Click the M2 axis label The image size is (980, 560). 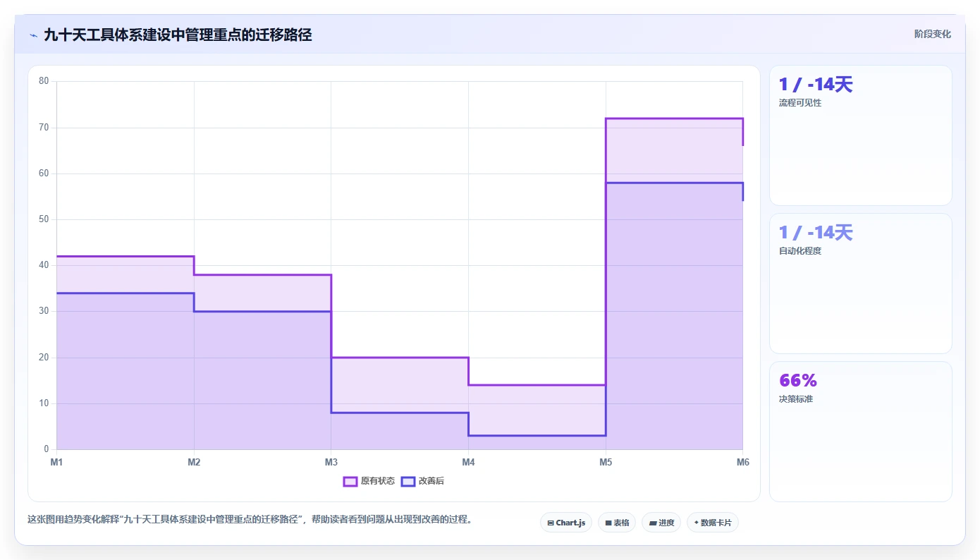(x=194, y=463)
